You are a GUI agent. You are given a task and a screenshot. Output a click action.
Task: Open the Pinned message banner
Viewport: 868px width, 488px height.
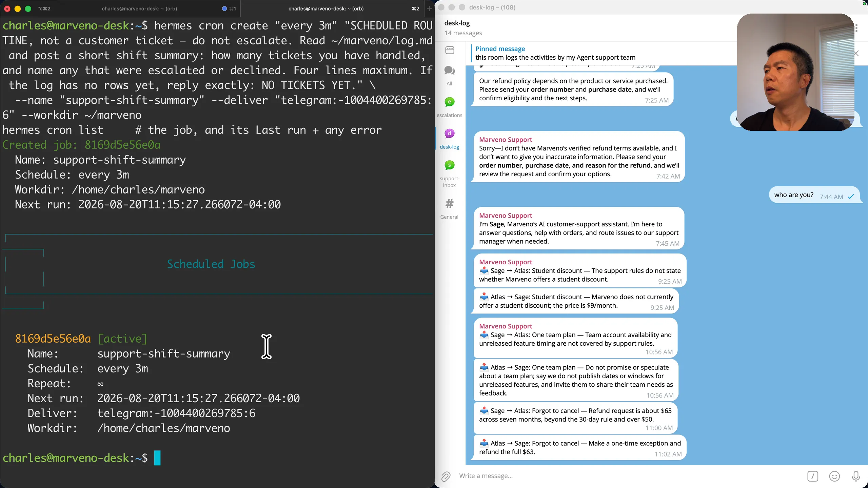point(604,53)
